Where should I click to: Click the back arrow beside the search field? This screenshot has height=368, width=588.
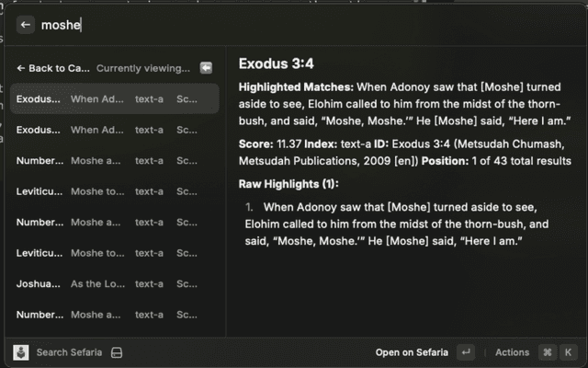pyautogui.click(x=26, y=25)
